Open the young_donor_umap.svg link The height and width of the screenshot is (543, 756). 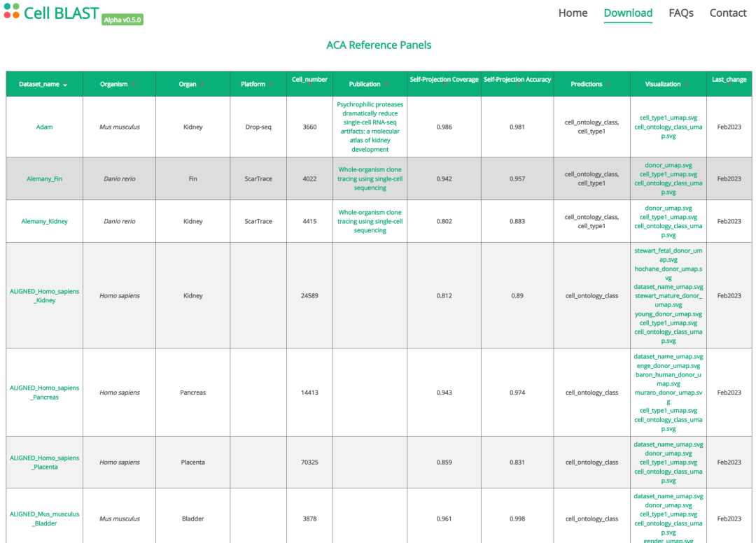tap(668, 314)
